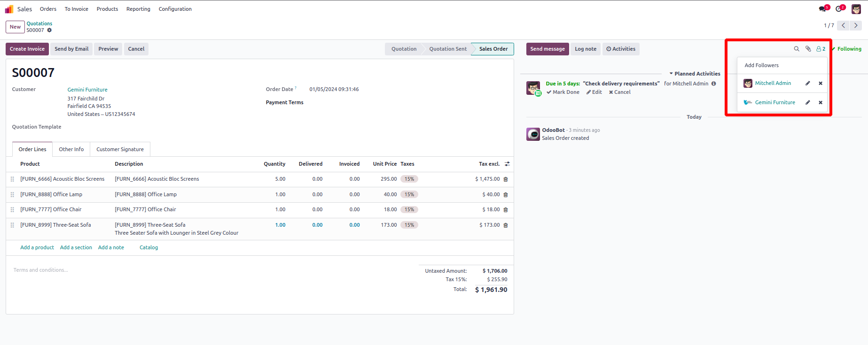
Task: Cancel the sales order
Action: 136,49
